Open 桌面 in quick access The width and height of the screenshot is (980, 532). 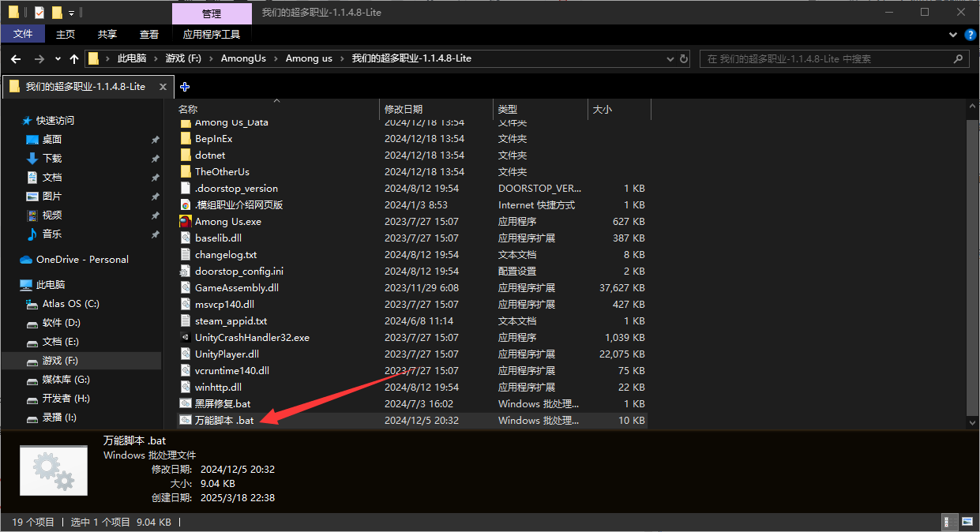click(52, 140)
